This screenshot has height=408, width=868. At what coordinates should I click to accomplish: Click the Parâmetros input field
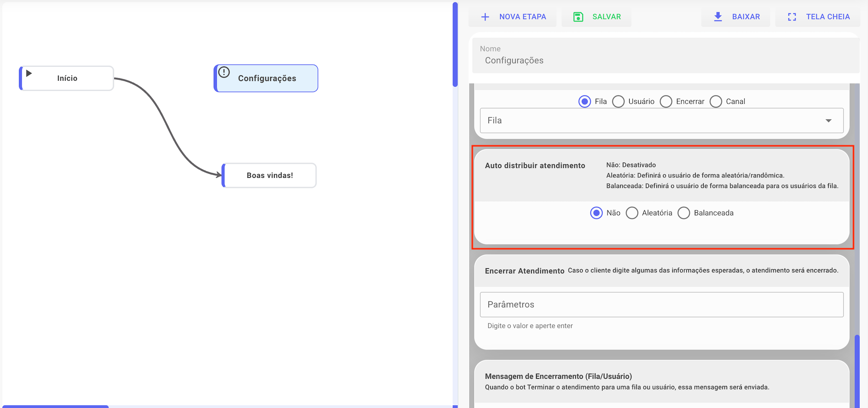[662, 305]
